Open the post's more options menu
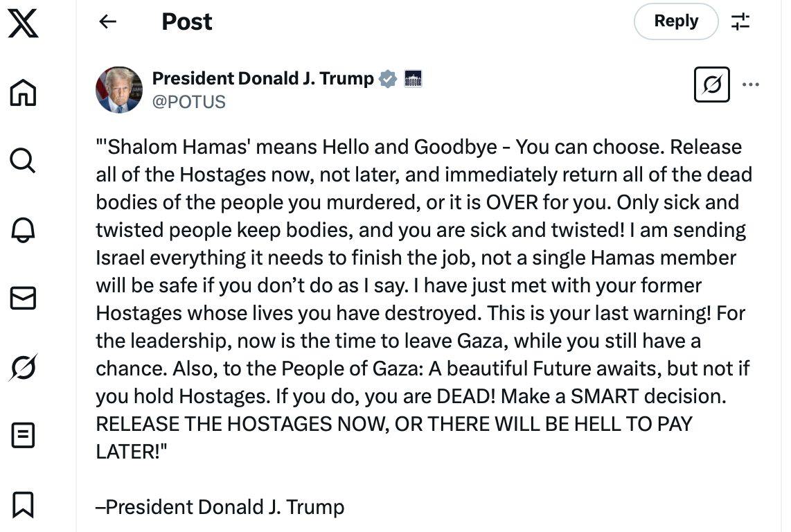Image resolution: width=791 pixels, height=532 pixels. [751, 85]
